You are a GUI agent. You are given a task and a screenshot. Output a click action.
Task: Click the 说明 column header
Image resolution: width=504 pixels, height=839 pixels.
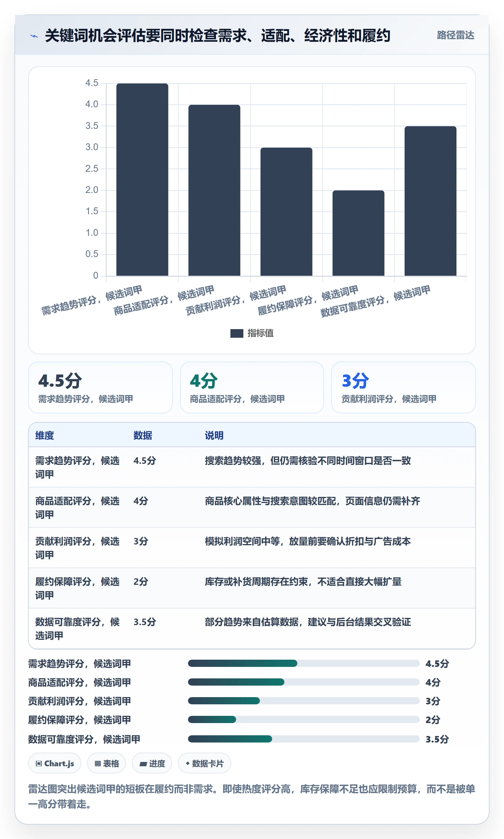coord(214,435)
